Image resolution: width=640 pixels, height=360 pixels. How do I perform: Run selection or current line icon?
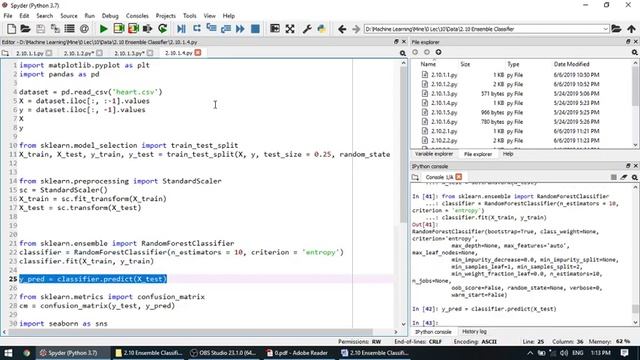point(147,29)
